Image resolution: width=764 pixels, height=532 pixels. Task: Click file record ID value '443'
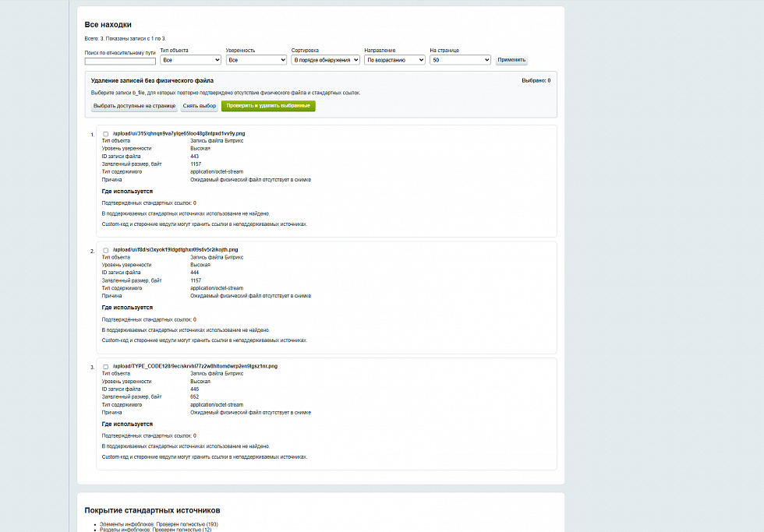194,157
